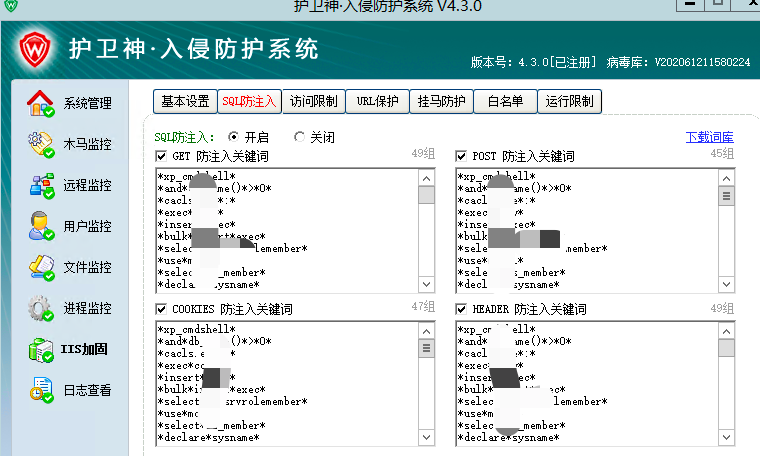Click the GET list 49组 count
The image size is (760, 456).
(423, 154)
